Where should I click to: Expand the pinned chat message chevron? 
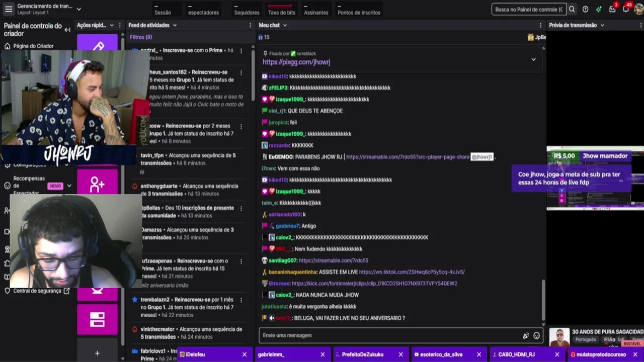533,59
